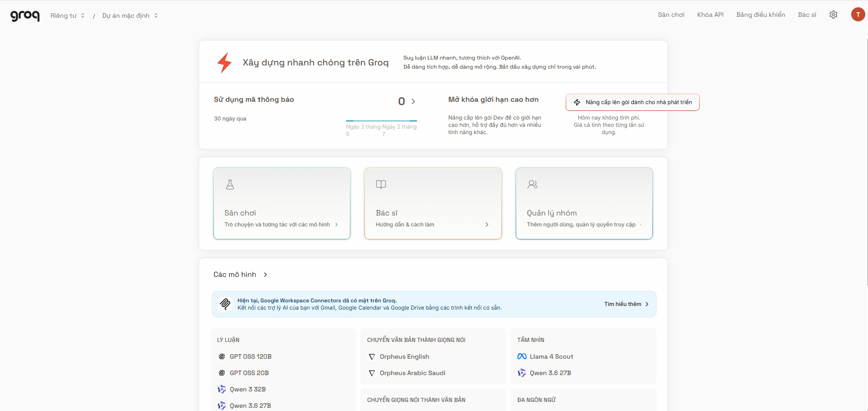Screen dimensions: 868x411
Task: Open Bảng điều khiển in the top navigation
Action: pyautogui.click(x=761, y=15)
